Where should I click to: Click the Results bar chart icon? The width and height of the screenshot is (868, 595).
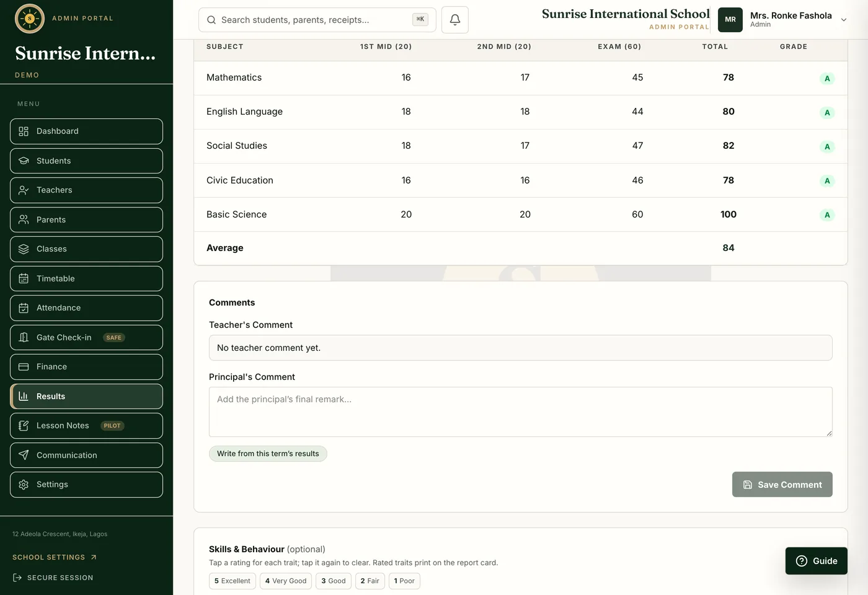point(24,396)
